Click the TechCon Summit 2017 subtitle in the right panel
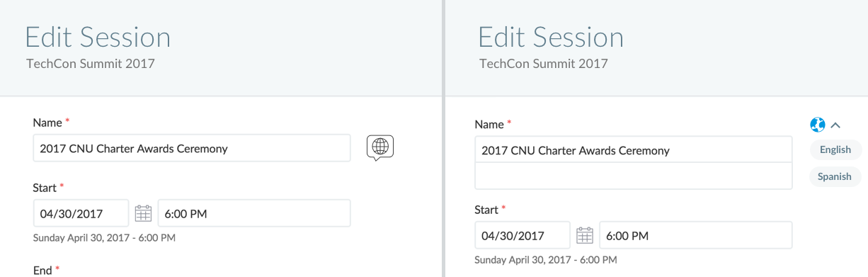Viewport: 868px width, 277px height. 544,64
